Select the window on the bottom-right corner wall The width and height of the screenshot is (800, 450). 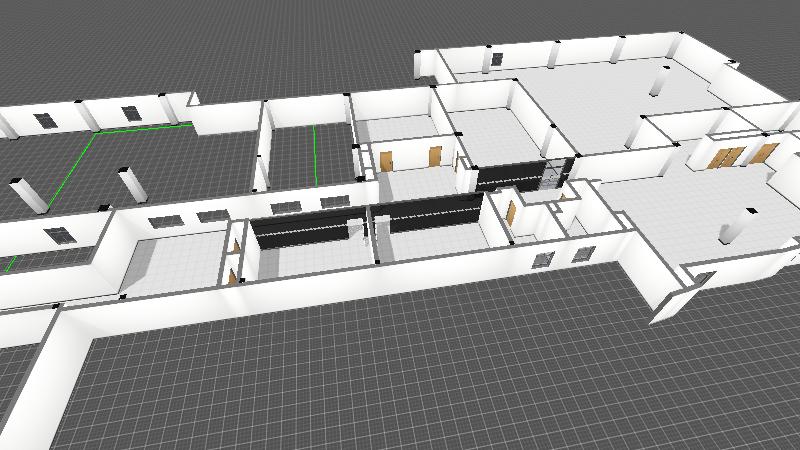point(703,278)
